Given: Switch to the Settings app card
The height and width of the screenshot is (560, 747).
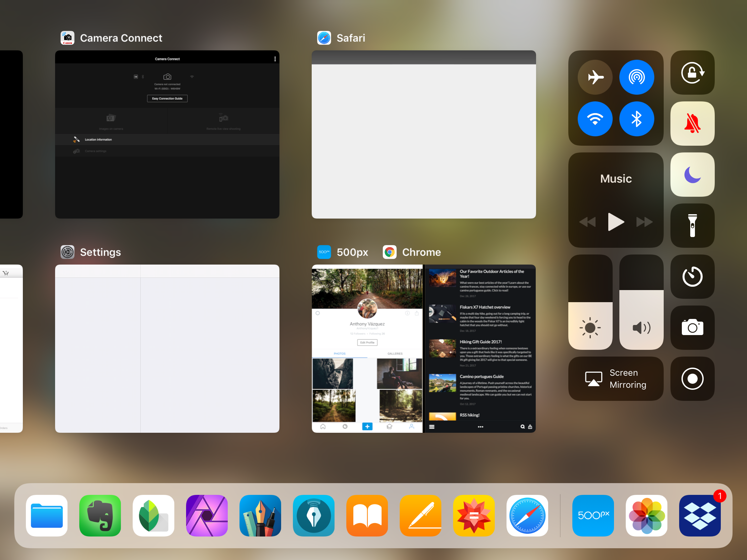Looking at the screenshot, I should [x=167, y=349].
